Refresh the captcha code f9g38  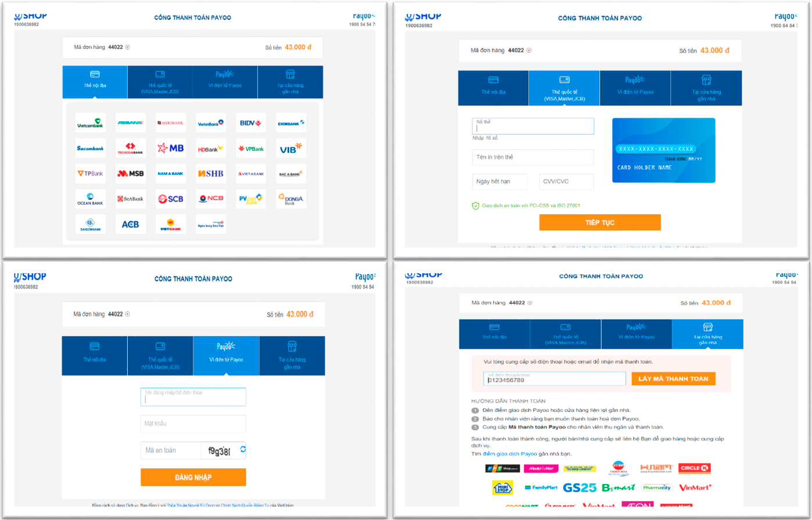[243, 450]
